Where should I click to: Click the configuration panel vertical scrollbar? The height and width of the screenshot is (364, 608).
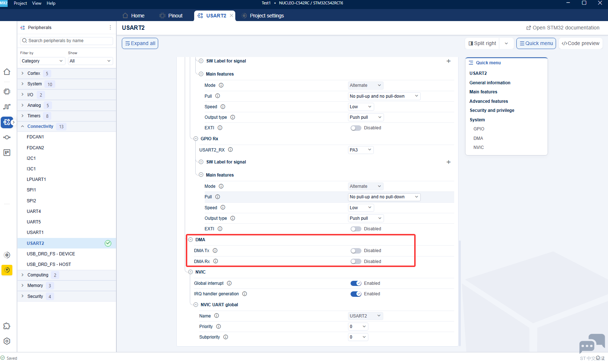(460, 293)
